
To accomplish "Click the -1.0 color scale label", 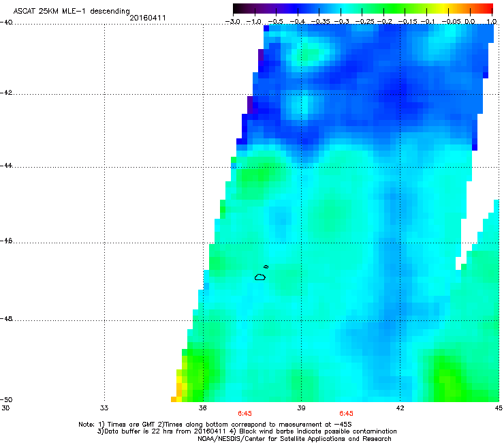I will tap(253, 22).
